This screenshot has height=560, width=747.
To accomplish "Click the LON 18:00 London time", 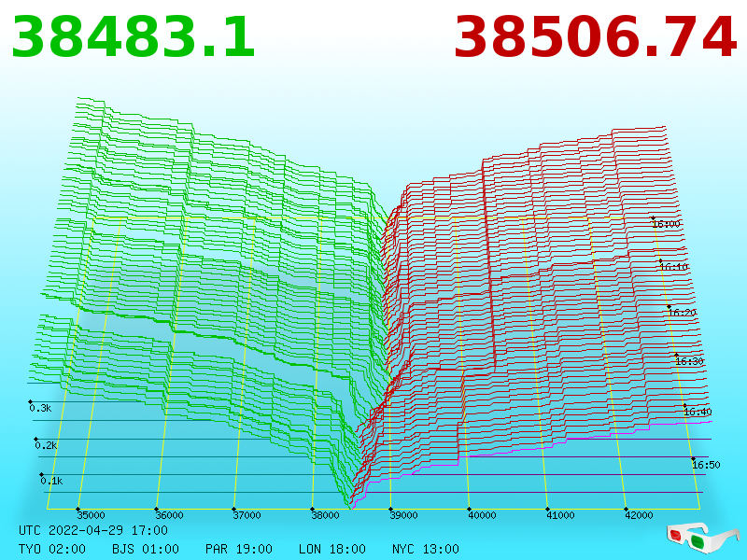I will [x=332, y=549].
